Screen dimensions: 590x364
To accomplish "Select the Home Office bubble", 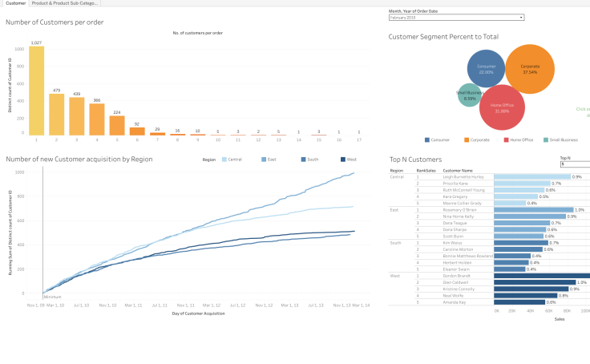I will point(502,107).
